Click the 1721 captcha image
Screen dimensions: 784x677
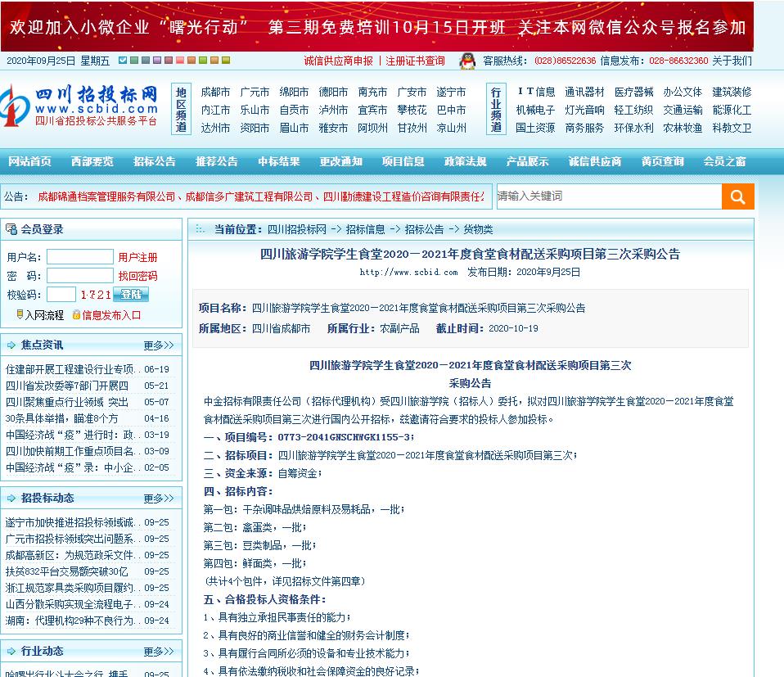click(x=96, y=295)
